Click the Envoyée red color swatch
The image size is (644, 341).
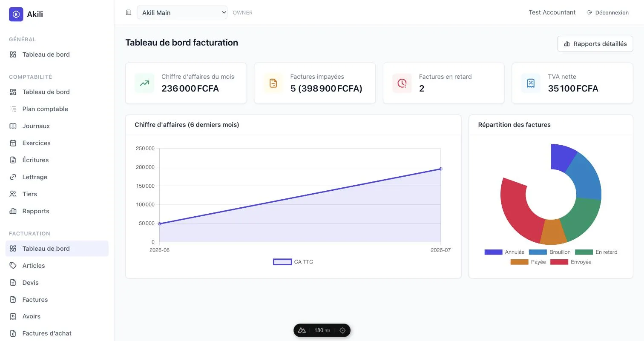(559, 262)
